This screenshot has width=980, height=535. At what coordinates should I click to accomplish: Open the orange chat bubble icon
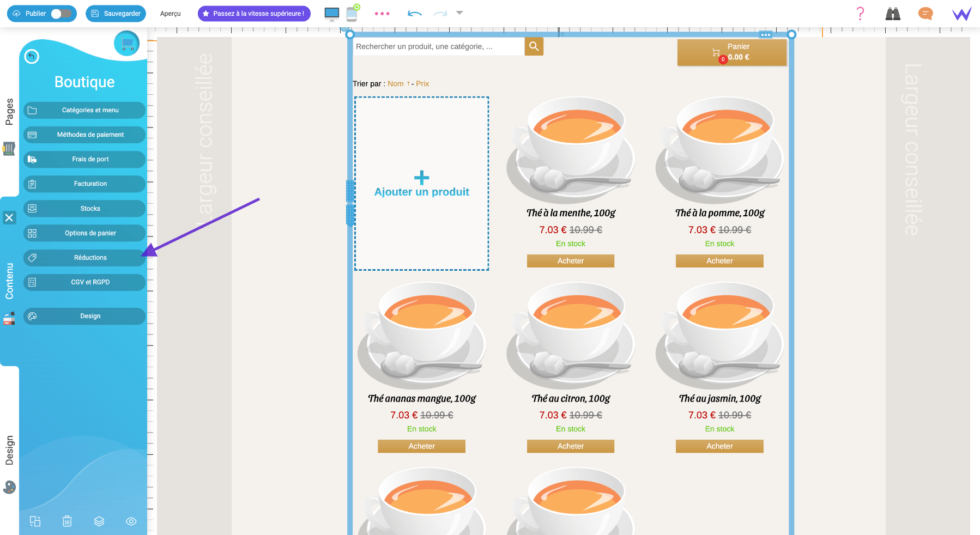[925, 14]
